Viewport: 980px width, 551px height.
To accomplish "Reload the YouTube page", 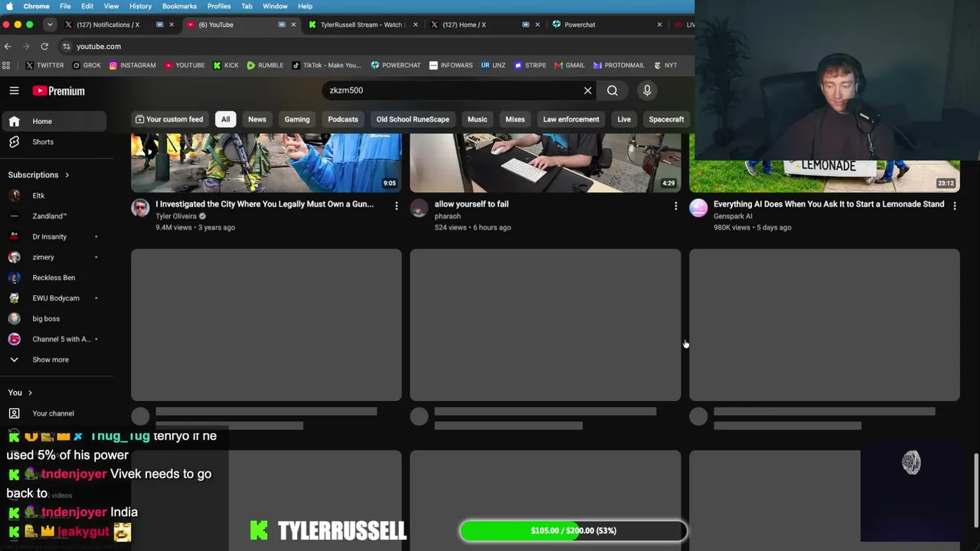I will 44,47.
